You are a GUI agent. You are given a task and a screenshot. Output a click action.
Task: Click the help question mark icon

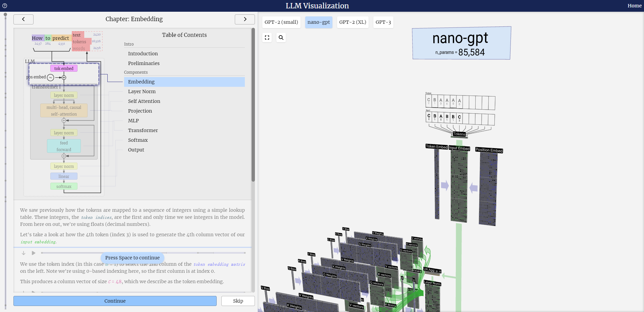pos(5,6)
